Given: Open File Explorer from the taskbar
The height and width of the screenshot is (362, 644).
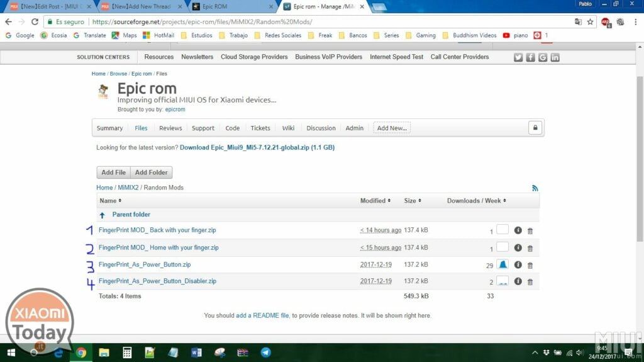Looking at the screenshot, I should coord(104,353).
